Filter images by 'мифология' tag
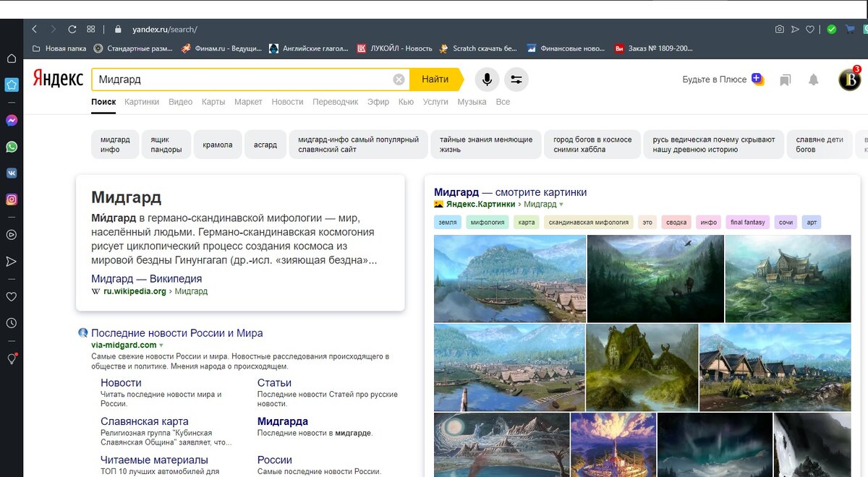 tap(488, 223)
